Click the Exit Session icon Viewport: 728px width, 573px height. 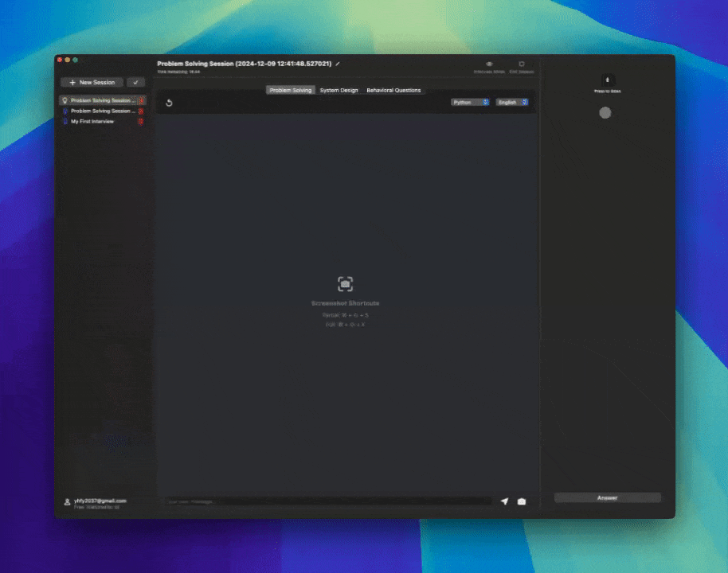pyautogui.click(x=522, y=64)
